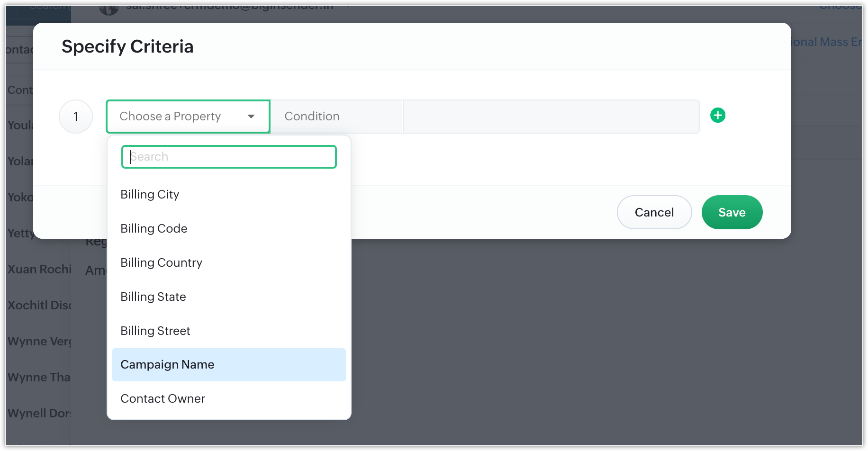Viewport: 868px width, 451px height.
Task: Focus the property Search field
Action: (x=229, y=157)
